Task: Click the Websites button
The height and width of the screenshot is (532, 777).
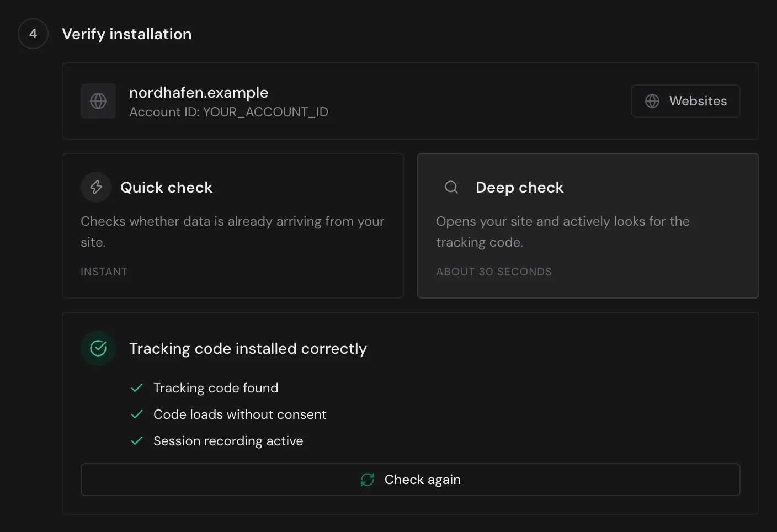Action: [685, 101]
